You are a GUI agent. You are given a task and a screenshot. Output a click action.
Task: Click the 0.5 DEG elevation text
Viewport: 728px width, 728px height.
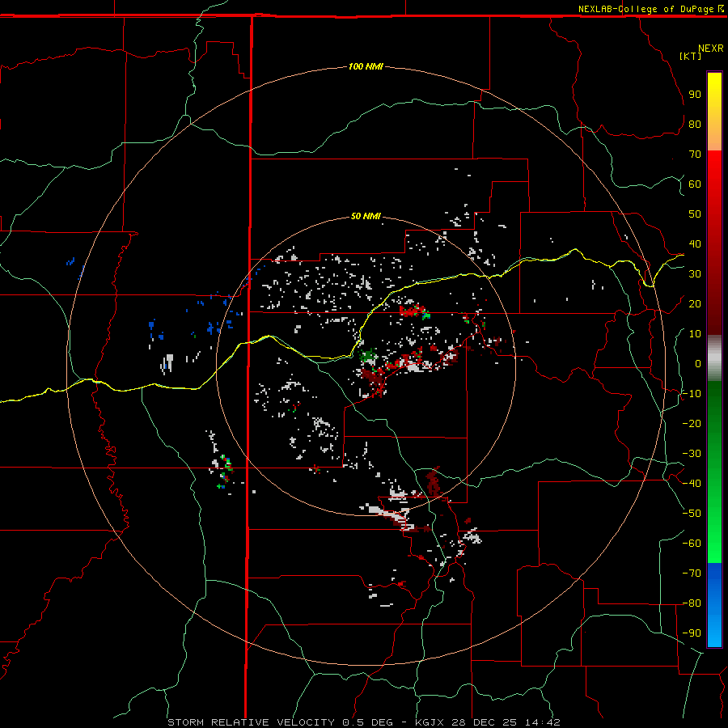point(368,722)
